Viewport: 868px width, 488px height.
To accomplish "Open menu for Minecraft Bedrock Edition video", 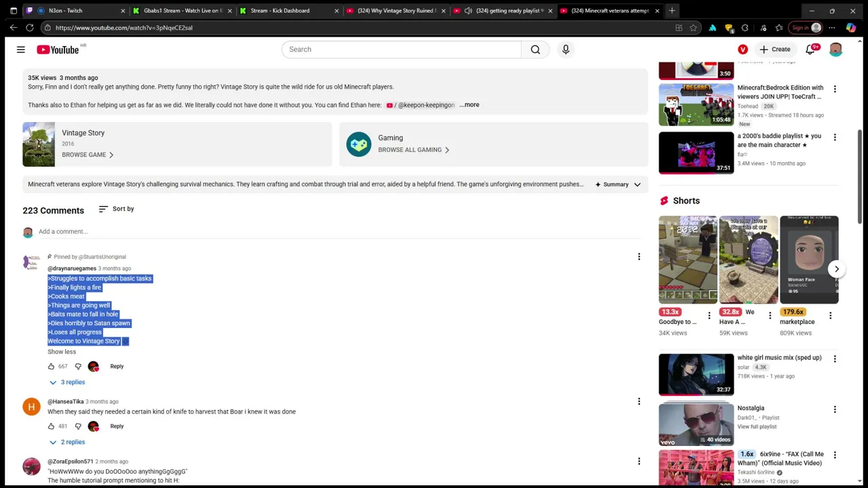I will 835,89.
